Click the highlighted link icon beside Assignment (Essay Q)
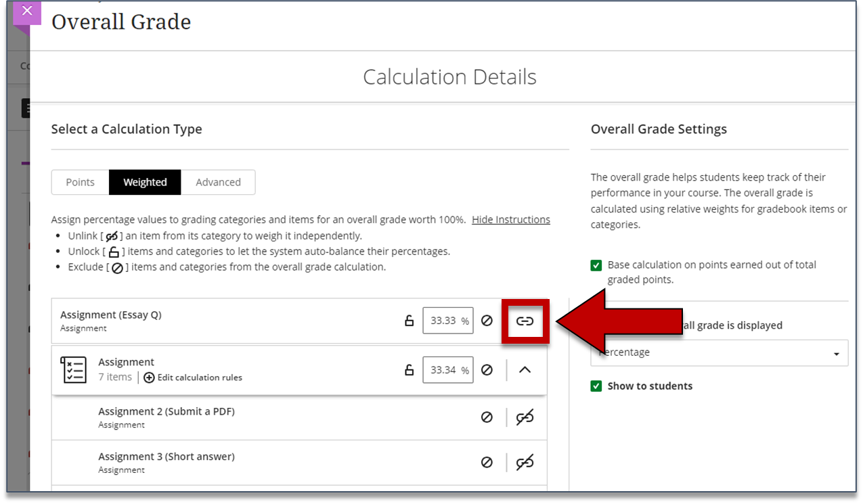 point(525,321)
